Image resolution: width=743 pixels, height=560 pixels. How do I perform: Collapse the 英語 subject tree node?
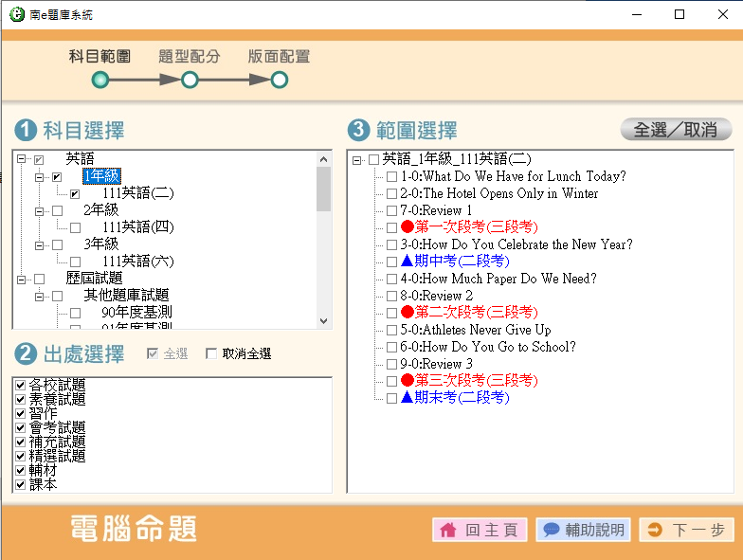20,159
